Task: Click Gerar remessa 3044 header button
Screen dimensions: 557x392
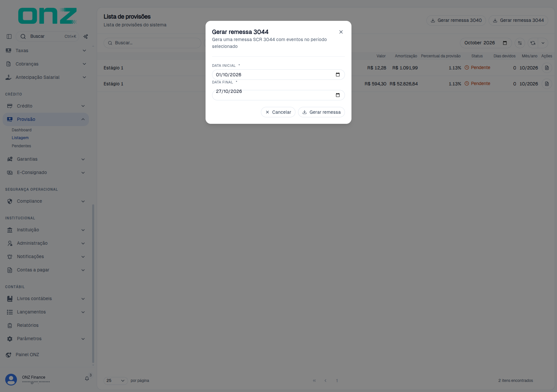Action: pos(519,20)
